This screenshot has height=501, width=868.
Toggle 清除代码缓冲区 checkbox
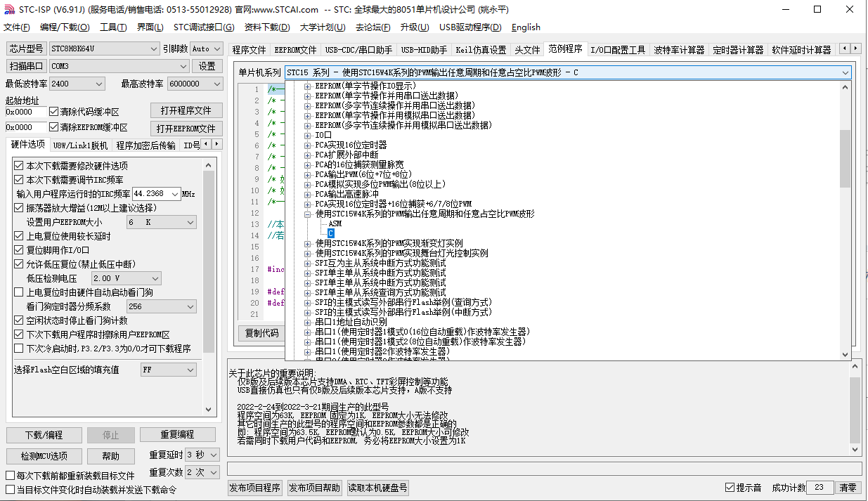(53, 112)
